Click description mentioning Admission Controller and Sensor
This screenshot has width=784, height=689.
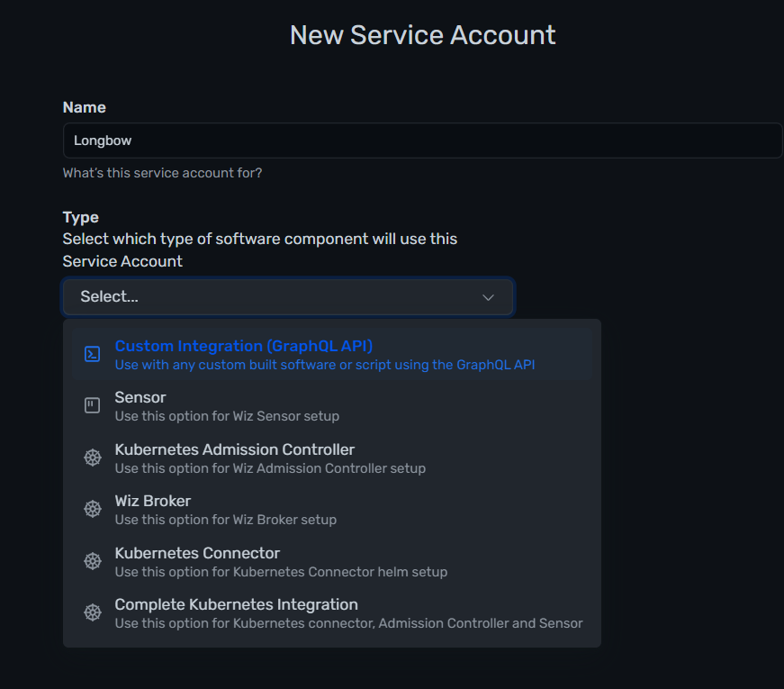(x=349, y=623)
